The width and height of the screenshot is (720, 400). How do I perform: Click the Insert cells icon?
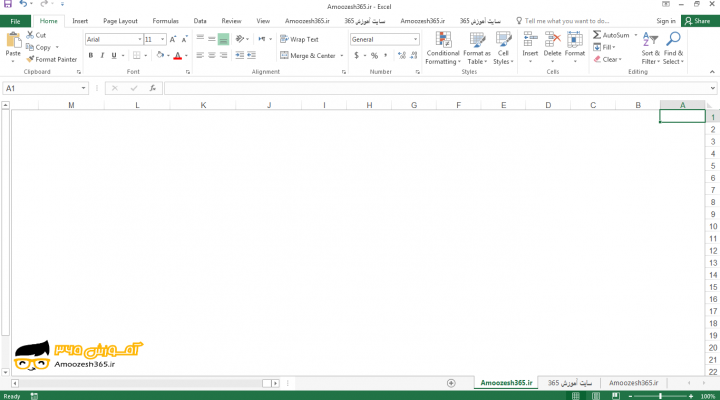530,39
